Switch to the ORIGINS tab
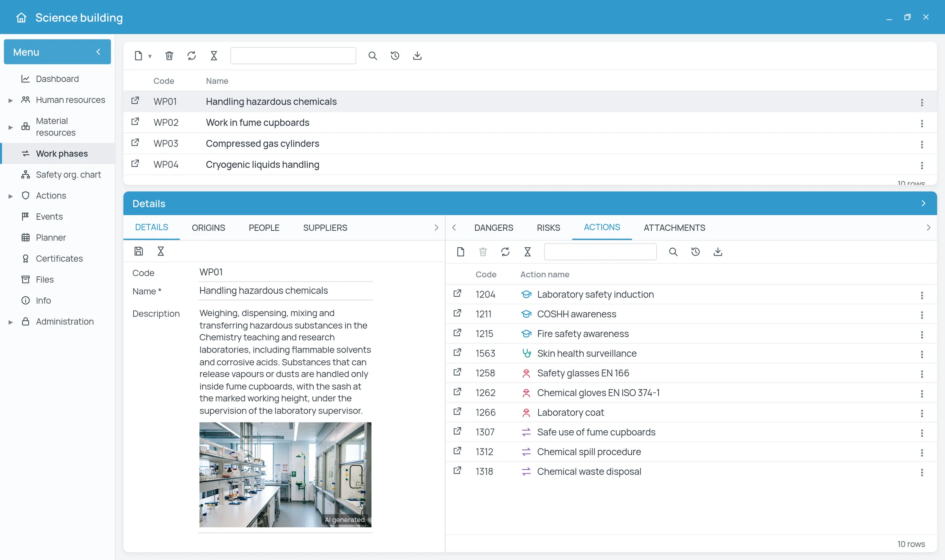This screenshot has height=560, width=945. (208, 228)
